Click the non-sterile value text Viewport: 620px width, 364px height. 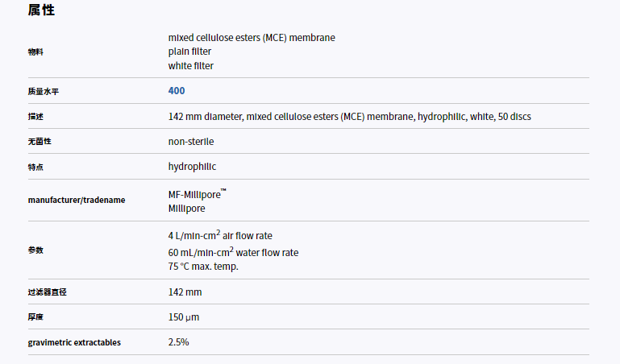(x=191, y=142)
